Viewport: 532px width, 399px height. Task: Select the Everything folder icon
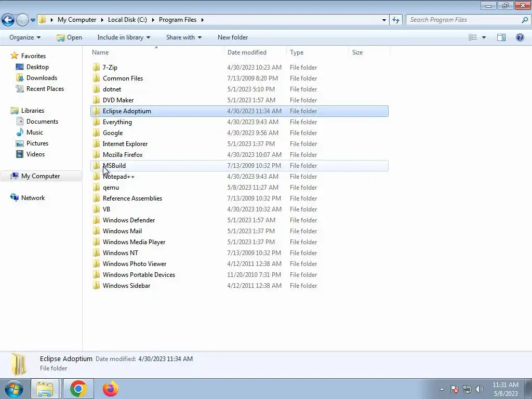tap(96, 122)
